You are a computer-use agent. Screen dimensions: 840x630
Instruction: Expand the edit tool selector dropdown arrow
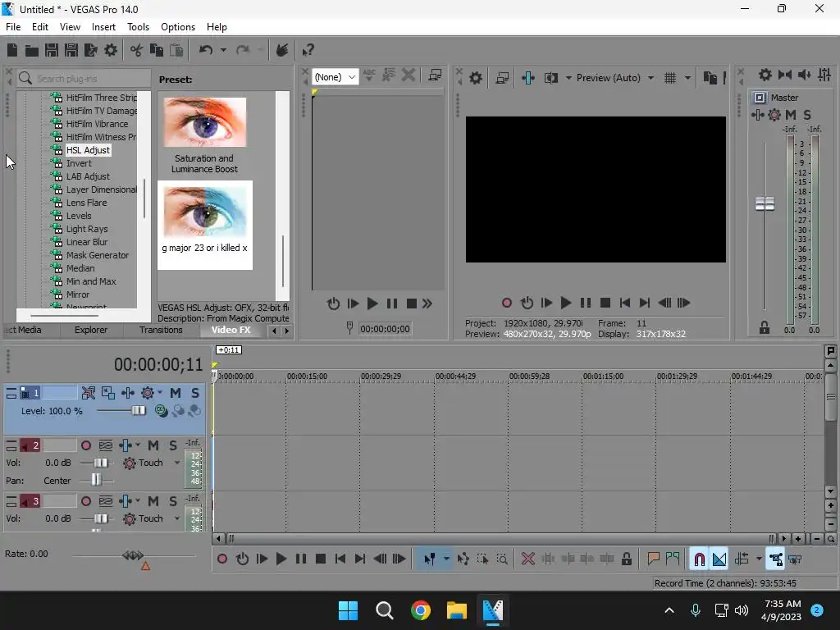tap(445, 559)
